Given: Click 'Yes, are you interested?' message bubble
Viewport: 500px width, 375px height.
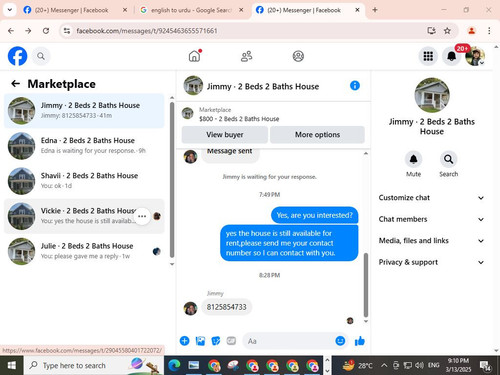Looking at the screenshot, I should 314,215.
